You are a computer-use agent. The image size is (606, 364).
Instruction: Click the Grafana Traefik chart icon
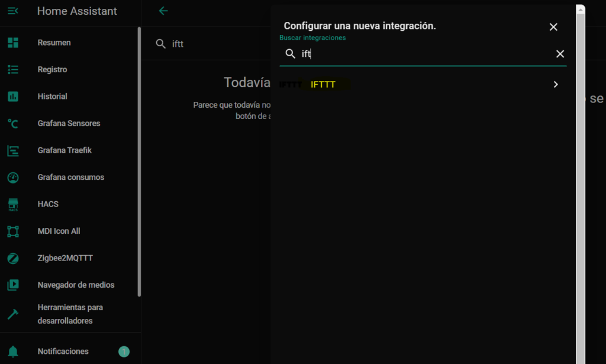[13, 150]
